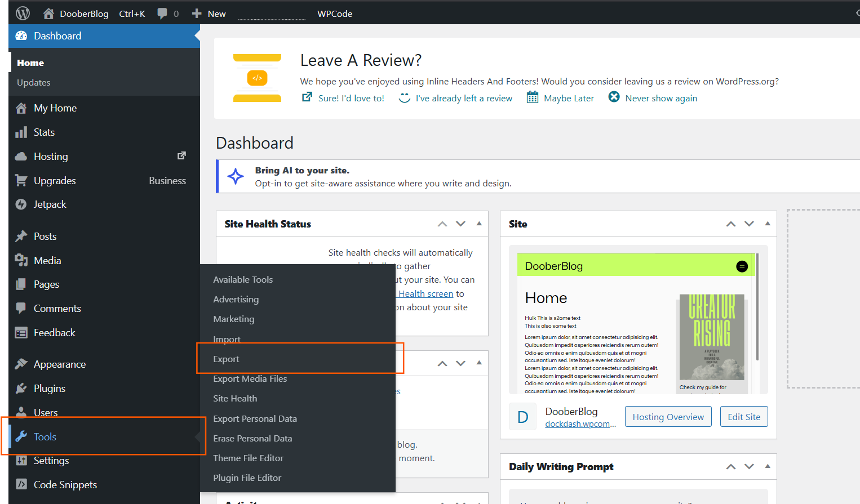
Task: Click the Appearance paintbrush icon
Action: point(21,364)
